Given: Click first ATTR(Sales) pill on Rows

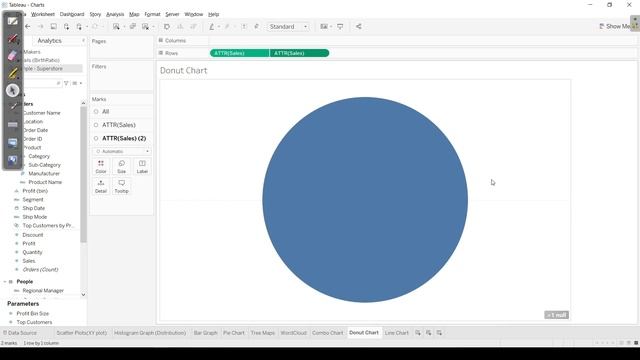Looking at the screenshot, I should [240, 53].
